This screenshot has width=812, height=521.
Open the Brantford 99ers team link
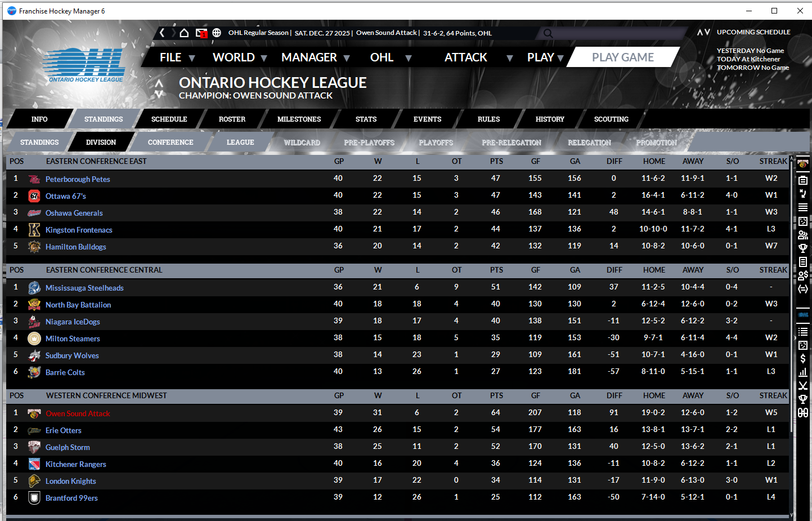[71, 498]
